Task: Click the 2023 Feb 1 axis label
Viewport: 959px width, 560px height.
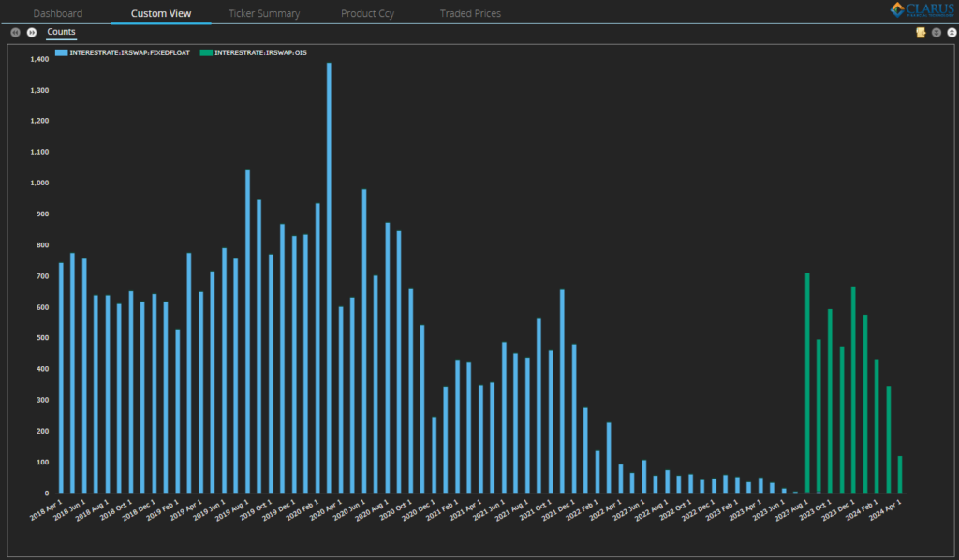Action: pyautogui.click(x=722, y=509)
